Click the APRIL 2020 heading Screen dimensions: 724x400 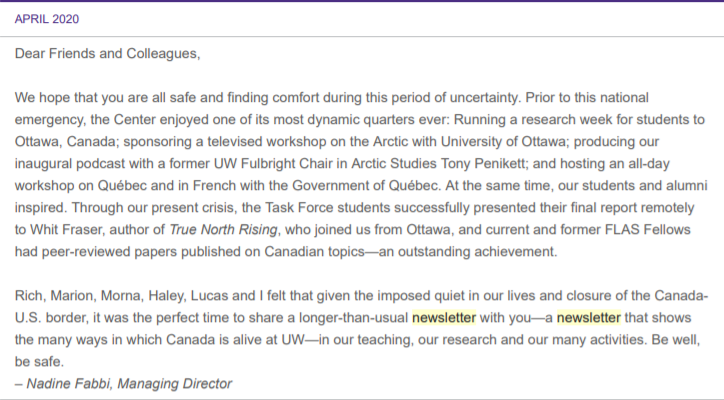click(x=47, y=19)
